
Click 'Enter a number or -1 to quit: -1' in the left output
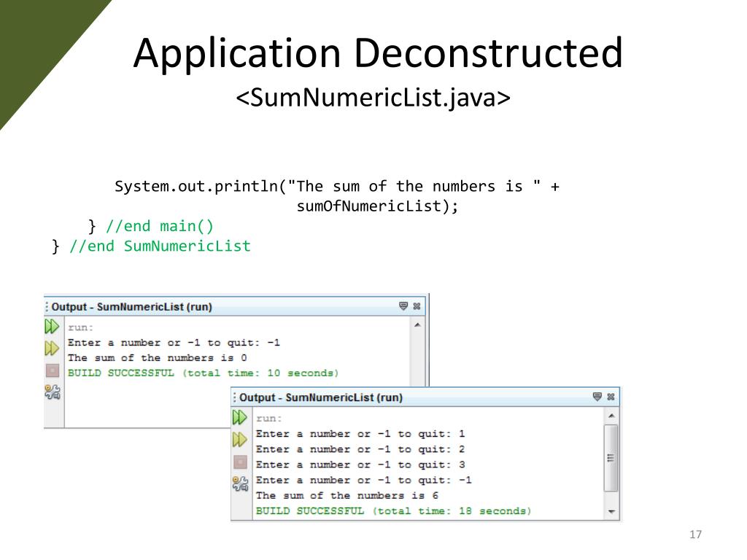point(174,343)
